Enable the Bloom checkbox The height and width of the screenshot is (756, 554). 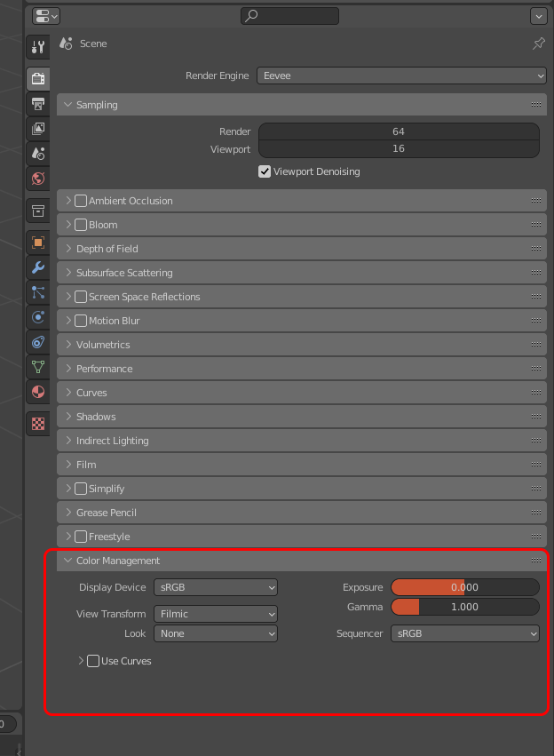[x=81, y=225]
